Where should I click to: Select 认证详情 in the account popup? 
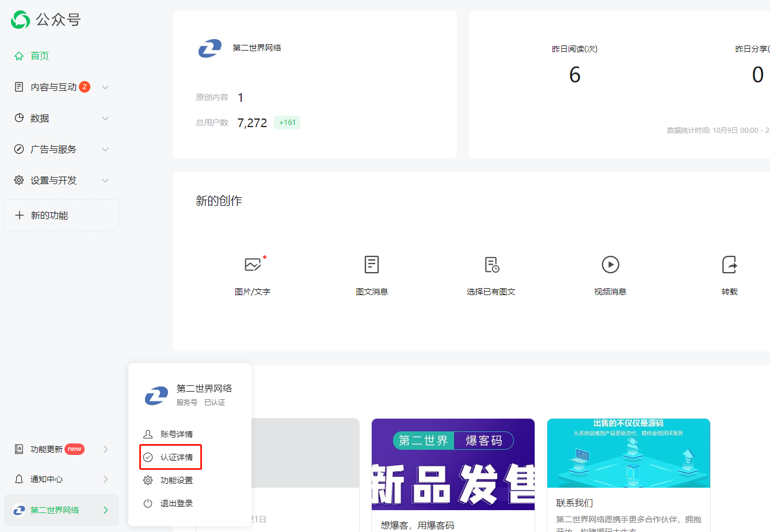tap(176, 457)
